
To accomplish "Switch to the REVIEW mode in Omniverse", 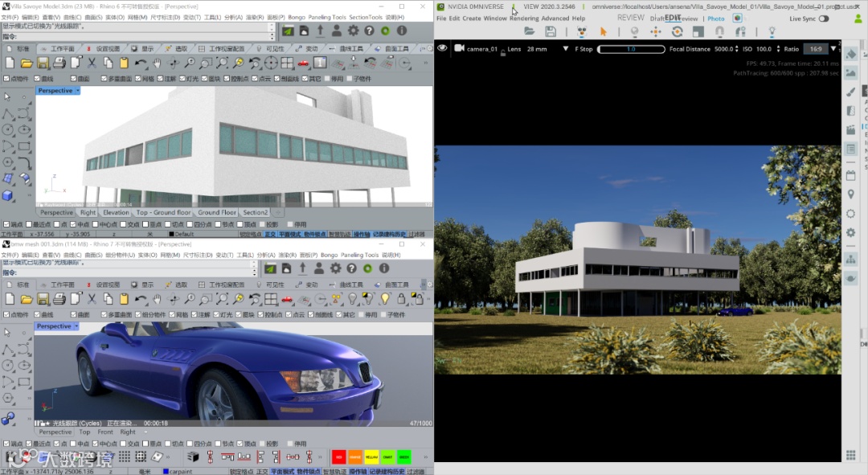I will pos(631,18).
